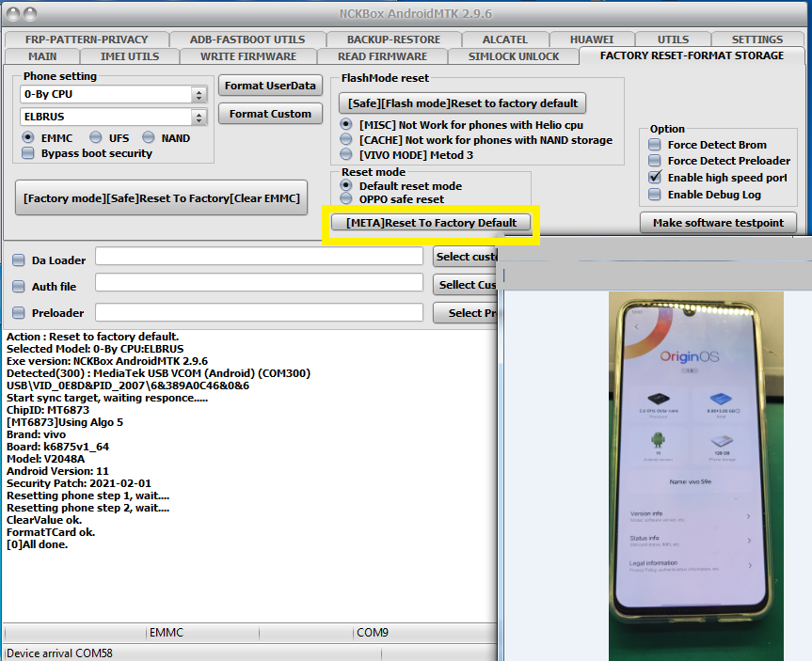Go to READ FIRMWARE tab

[x=382, y=55]
